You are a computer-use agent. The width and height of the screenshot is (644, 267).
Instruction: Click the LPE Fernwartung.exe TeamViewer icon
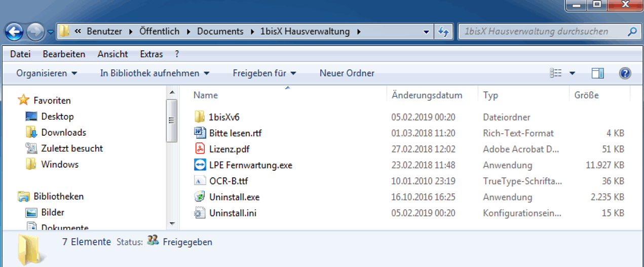pyautogui.click(x=200, y=165)
